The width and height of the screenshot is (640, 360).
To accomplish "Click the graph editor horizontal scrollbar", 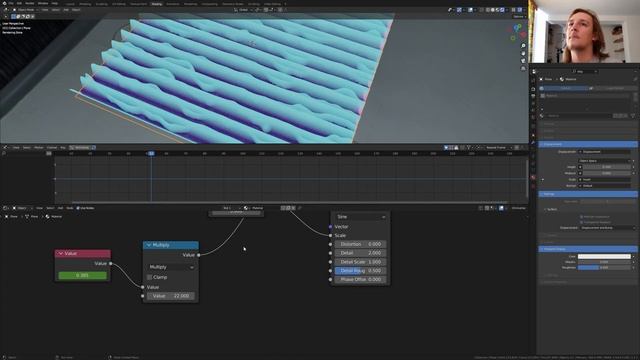I will pyautogui.click(x=289, y=202).
